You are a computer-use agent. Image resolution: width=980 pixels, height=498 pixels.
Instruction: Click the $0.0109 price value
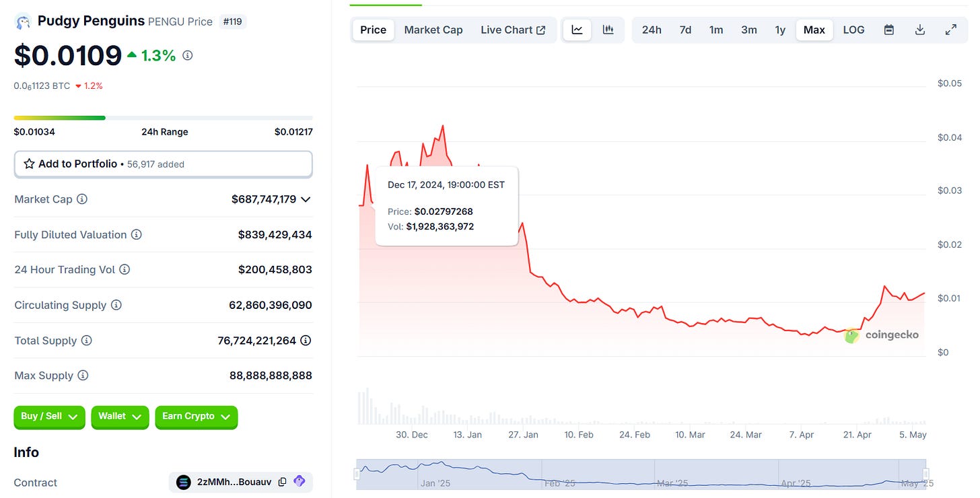[x=68, y=56]
